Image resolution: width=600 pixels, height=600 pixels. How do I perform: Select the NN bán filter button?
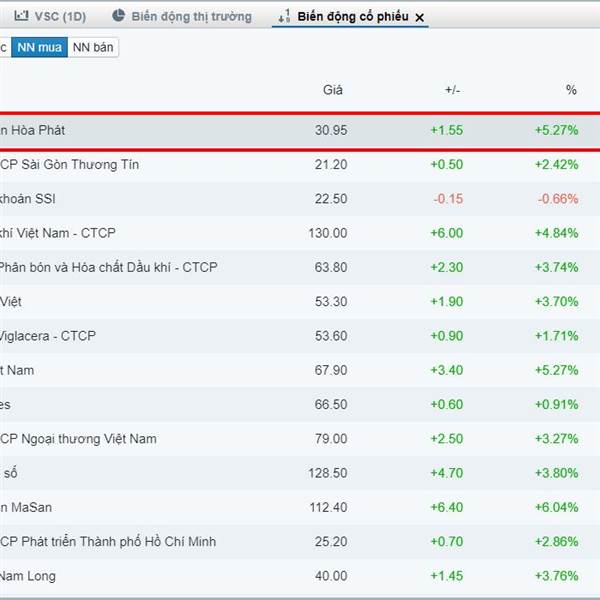[x=93, y=47]
